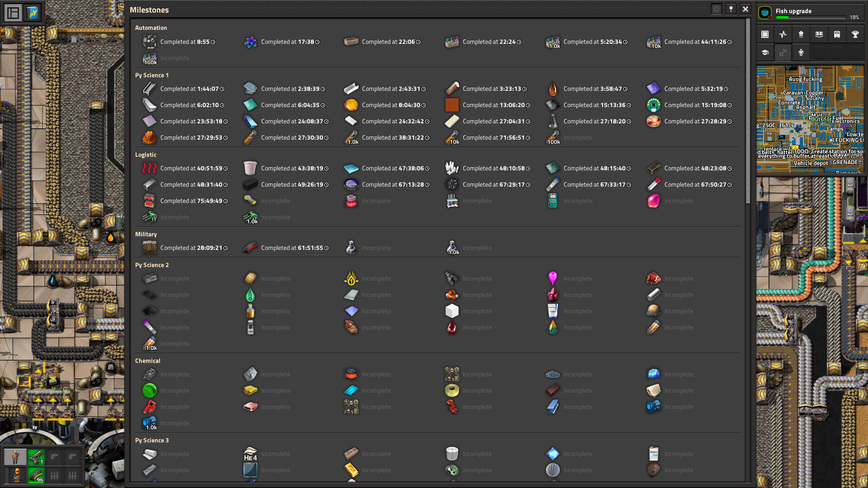This screenshot has height=488, width=868.
Task: Click 'Completed at 27:28:29' text
Action: tap(695, 121)
